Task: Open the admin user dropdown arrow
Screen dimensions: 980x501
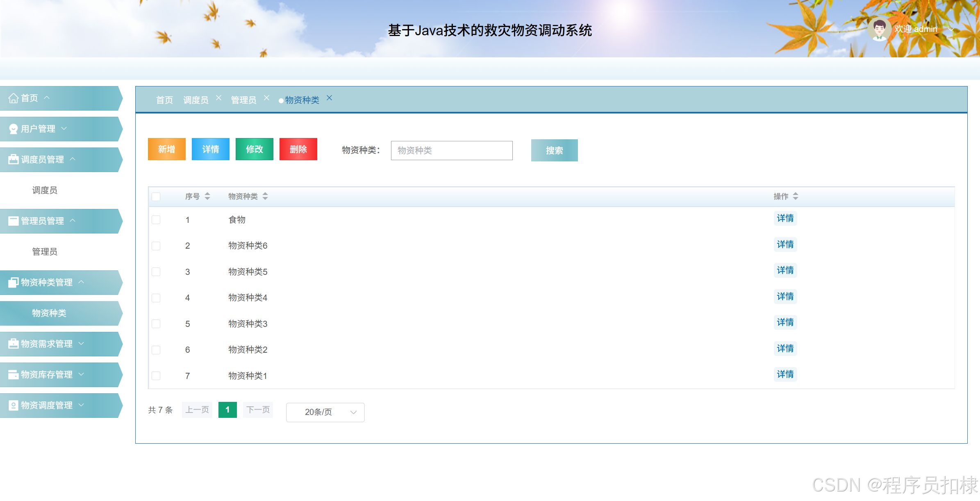Action: click(951, 29)
